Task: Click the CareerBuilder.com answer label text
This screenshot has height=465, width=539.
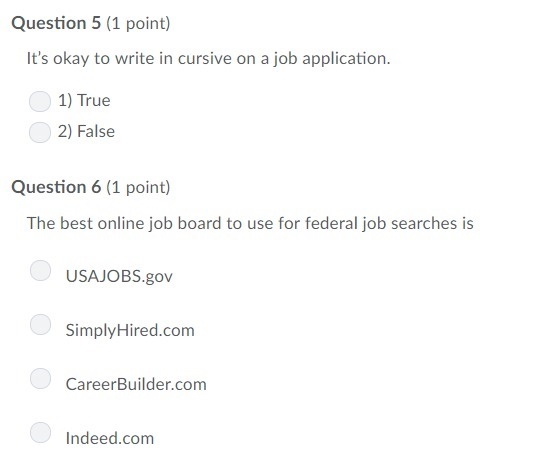Action: pos(136,384)
